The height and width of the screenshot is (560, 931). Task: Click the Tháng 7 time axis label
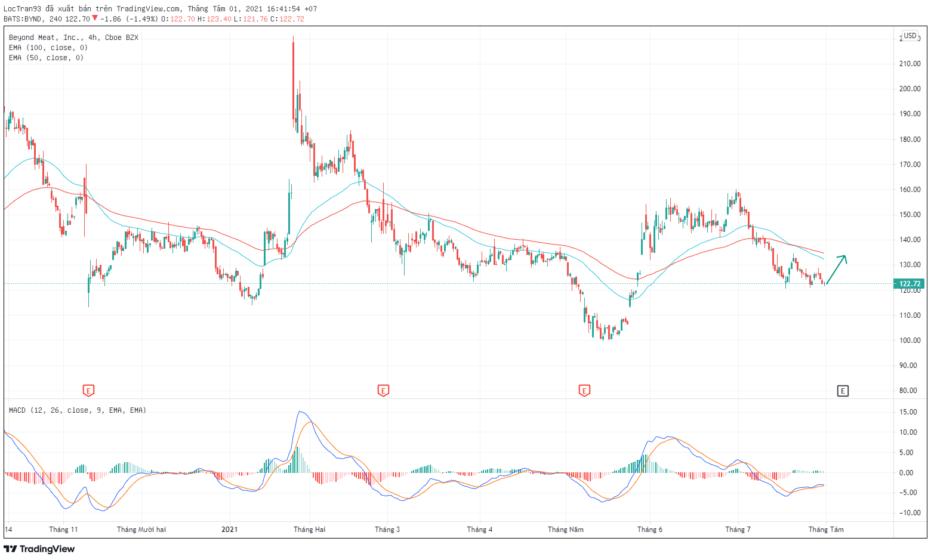[x=738, y=530]
